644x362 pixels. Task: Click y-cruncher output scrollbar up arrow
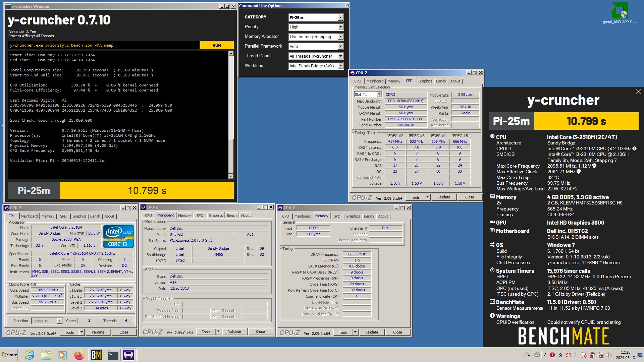(x=230, y=53)
